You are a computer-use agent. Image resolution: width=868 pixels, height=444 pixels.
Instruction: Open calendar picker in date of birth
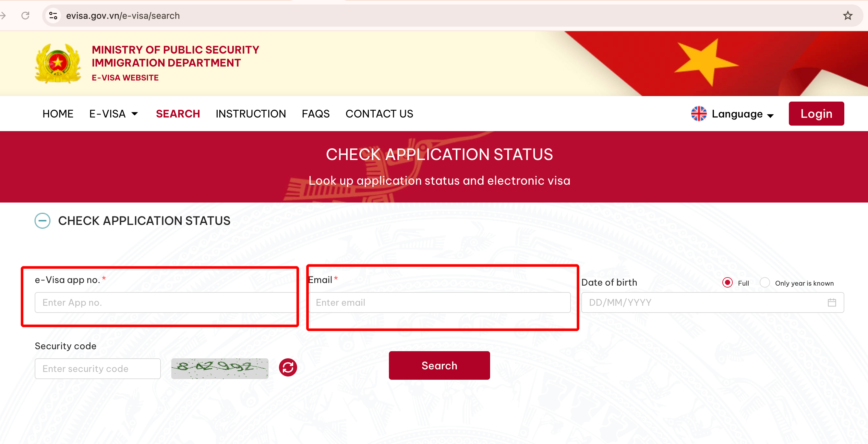pyautogui.click(x=832, y=302)
